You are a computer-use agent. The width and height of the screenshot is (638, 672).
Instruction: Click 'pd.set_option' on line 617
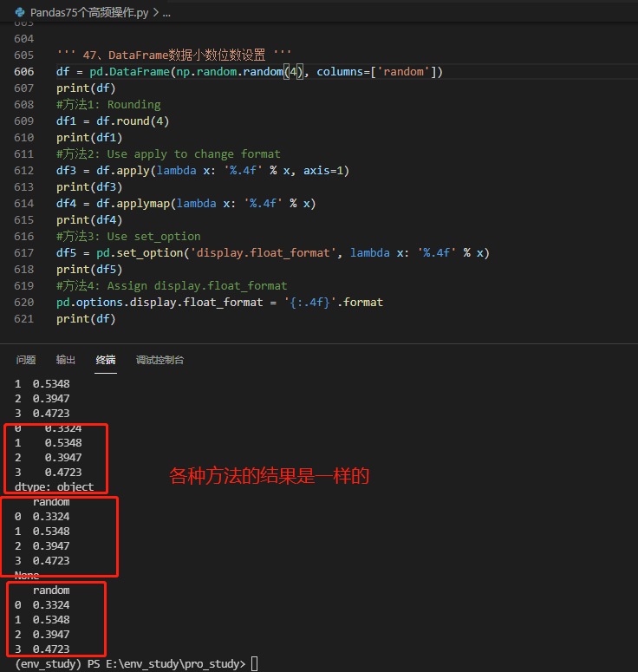tap(140, 253)
